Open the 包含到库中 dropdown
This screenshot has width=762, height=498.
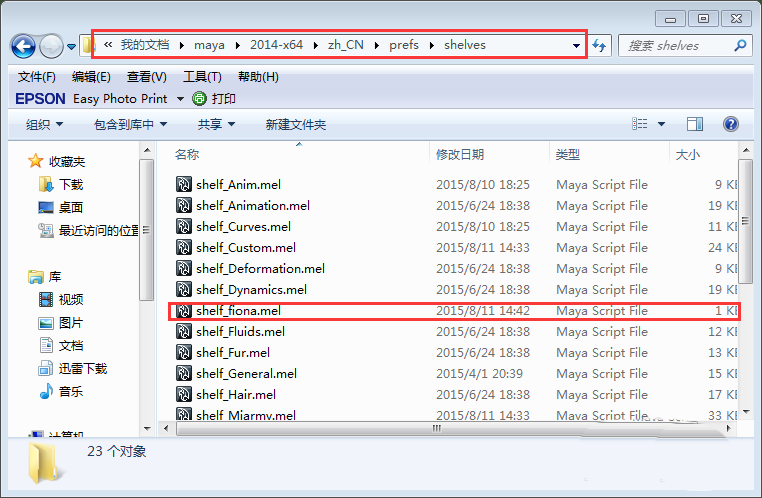click(x=130, y=124)
